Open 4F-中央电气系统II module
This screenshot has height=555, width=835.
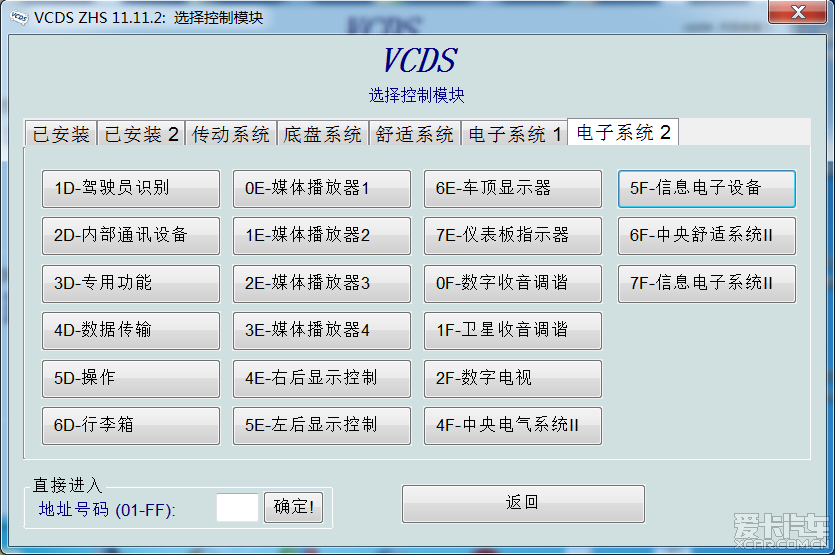(513, 425)
